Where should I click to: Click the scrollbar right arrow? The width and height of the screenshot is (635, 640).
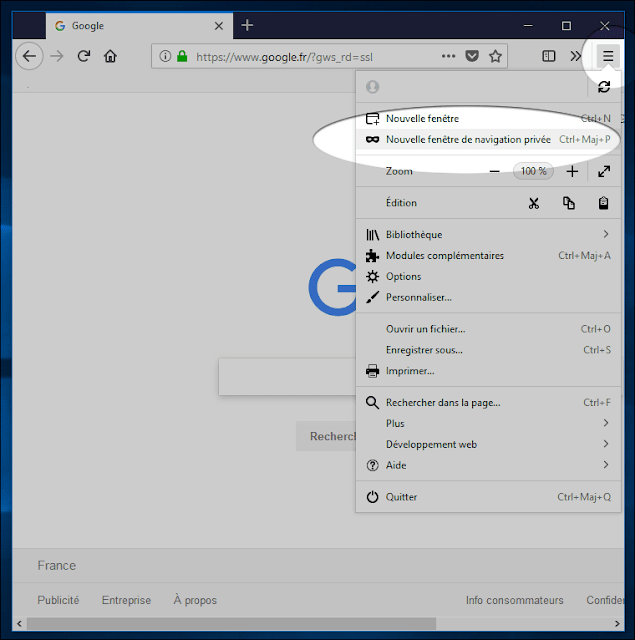(617, 624)
